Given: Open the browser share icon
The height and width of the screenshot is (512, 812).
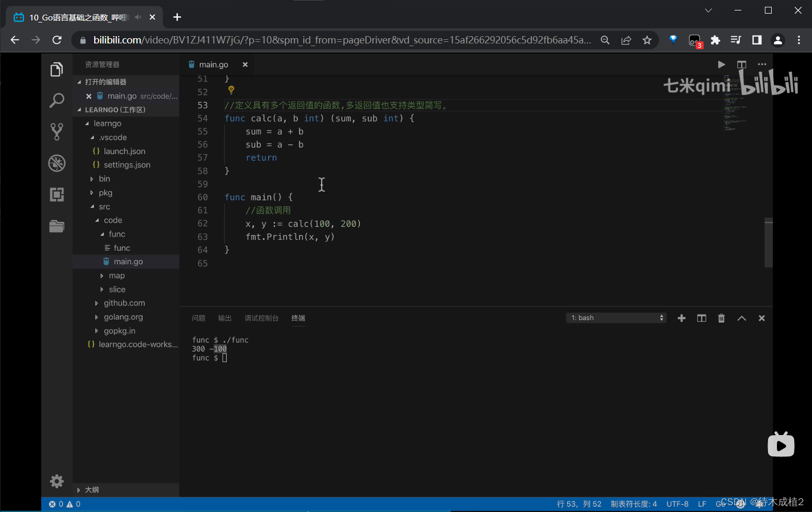Looking at the screenshot, I should [626, 40].
